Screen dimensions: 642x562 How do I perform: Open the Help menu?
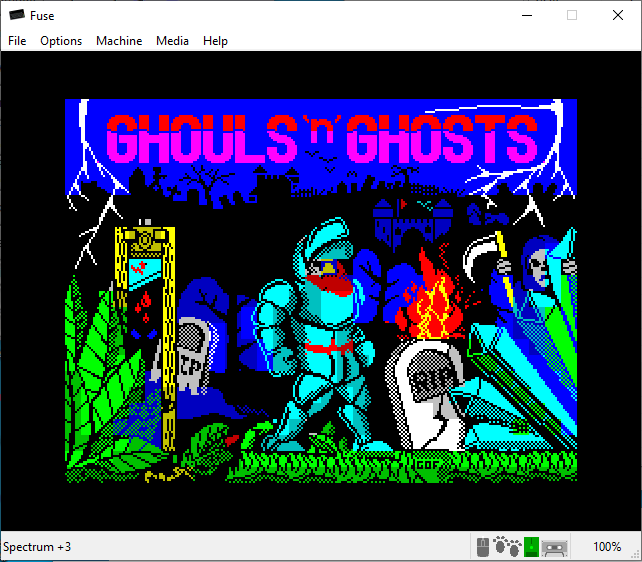click(x=215, y=41)
